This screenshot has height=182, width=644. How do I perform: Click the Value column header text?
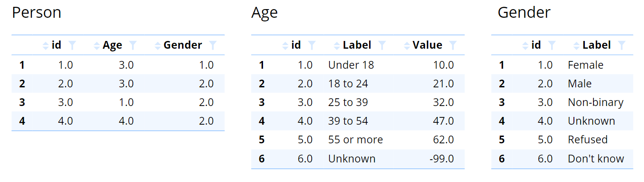click(x=427, y=45)
